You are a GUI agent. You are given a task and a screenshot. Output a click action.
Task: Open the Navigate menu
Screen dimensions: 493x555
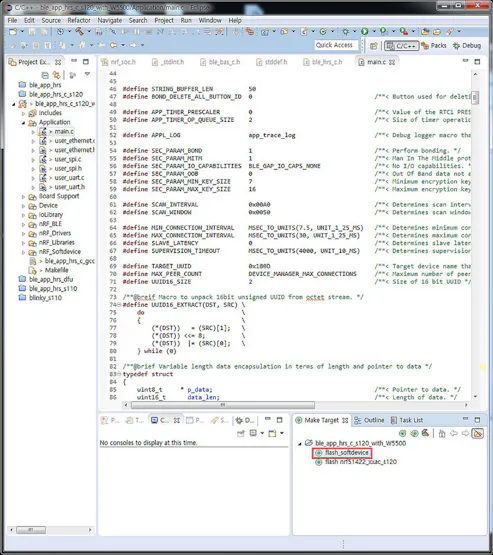click(110, 20)
